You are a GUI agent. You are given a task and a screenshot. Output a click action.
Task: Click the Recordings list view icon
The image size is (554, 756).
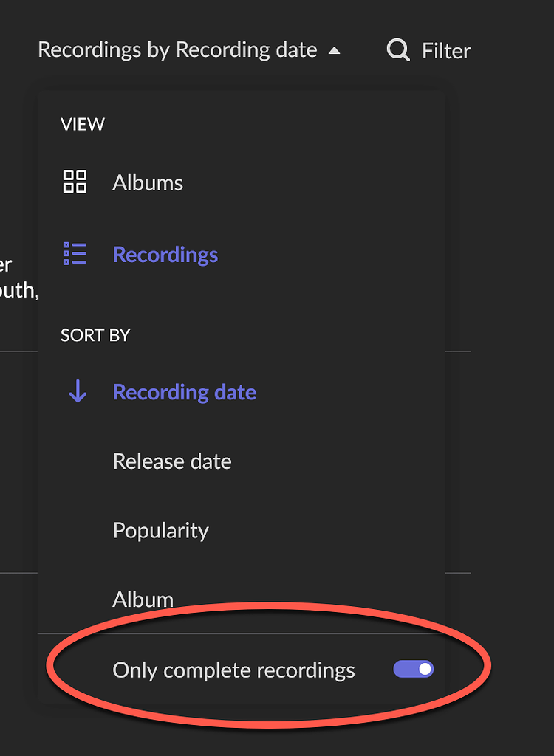pyautogui.click(x=75, y=254)
